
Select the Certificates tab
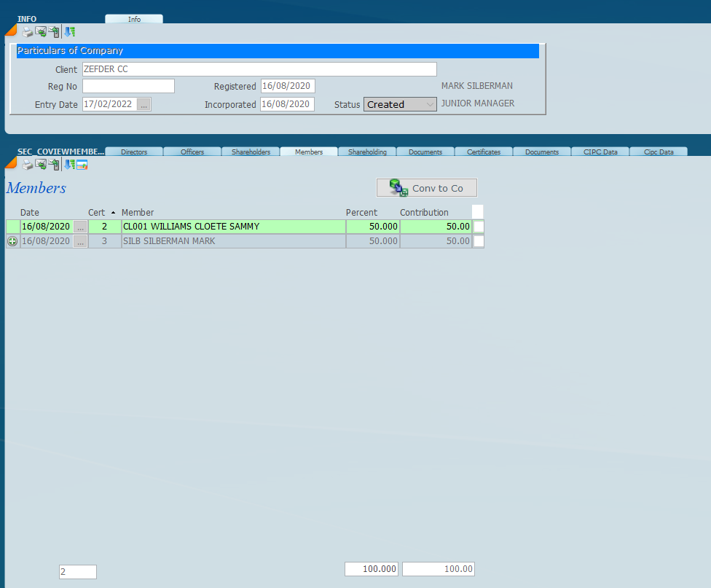click(484, 152)
